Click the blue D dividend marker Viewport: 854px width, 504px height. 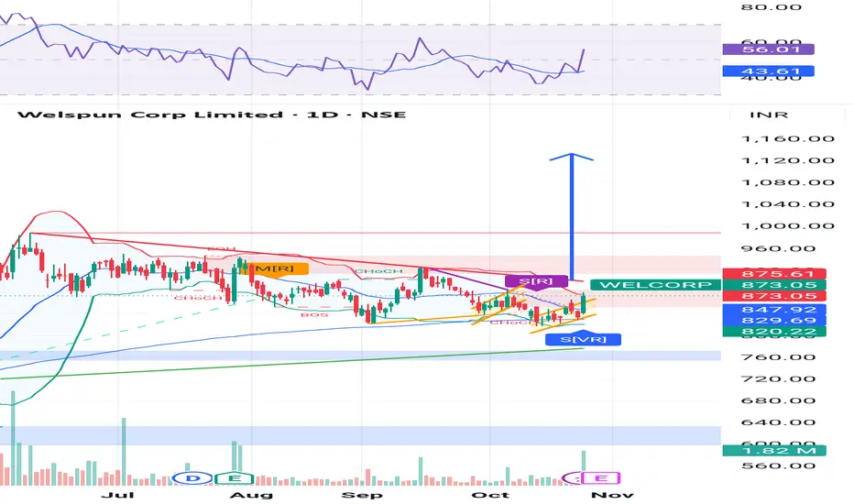click(192, 478)
